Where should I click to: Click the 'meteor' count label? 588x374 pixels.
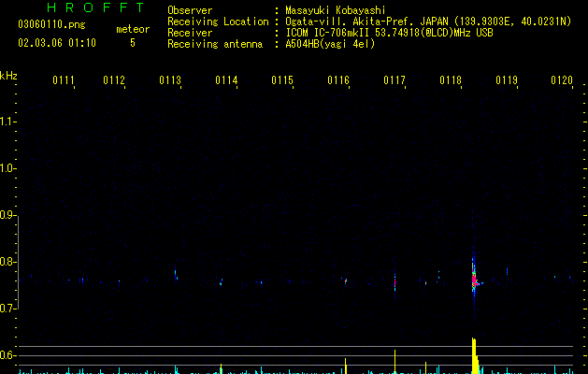pyautogui.click(x=133, y=29)
